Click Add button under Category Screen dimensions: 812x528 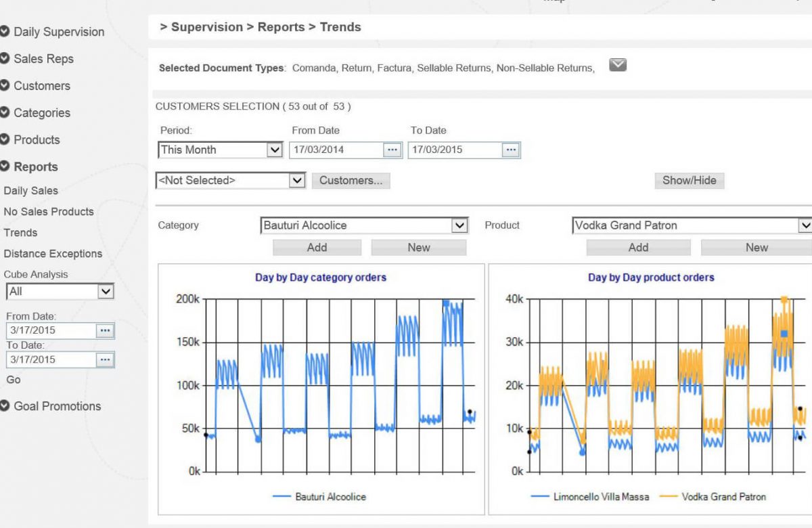point(317,248)
